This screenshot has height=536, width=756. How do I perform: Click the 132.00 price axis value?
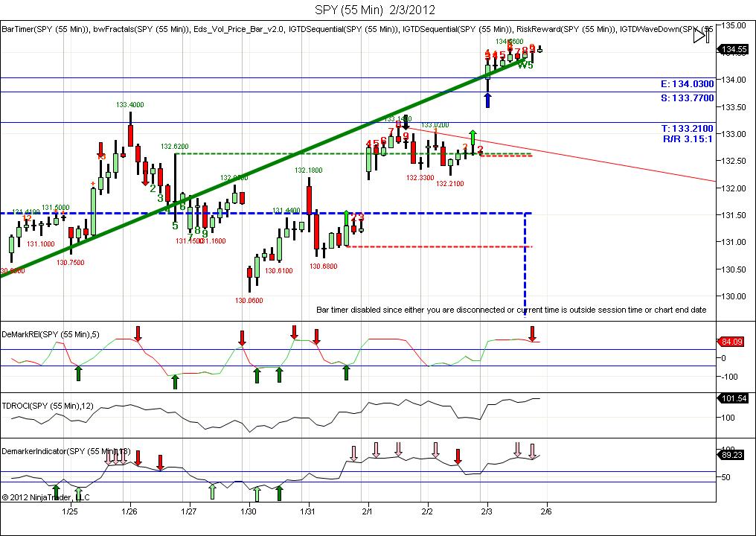click(x=734, y=188)
